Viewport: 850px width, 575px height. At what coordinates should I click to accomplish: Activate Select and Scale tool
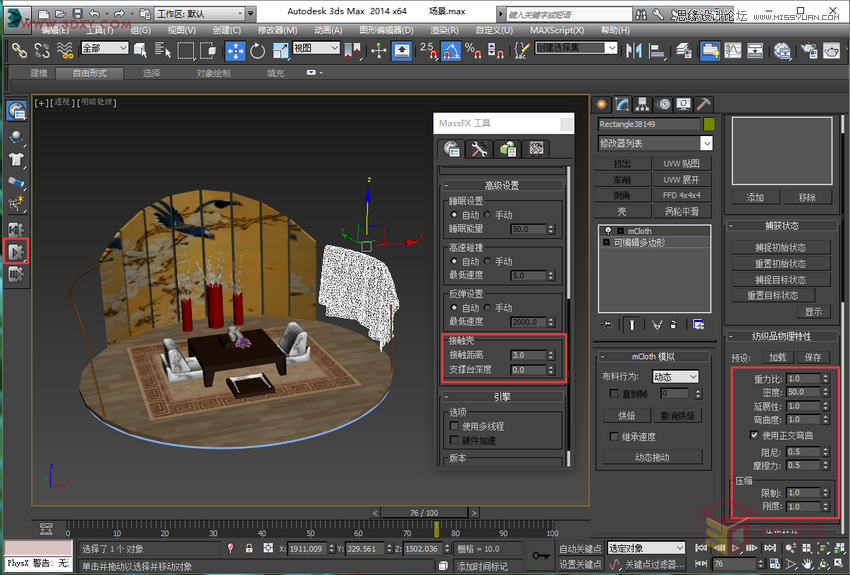280,51
